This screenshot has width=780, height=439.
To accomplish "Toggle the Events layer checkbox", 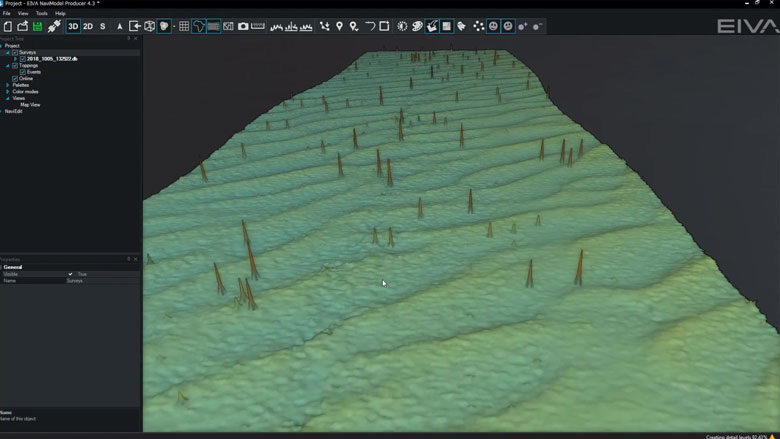I will coord(23,72).
